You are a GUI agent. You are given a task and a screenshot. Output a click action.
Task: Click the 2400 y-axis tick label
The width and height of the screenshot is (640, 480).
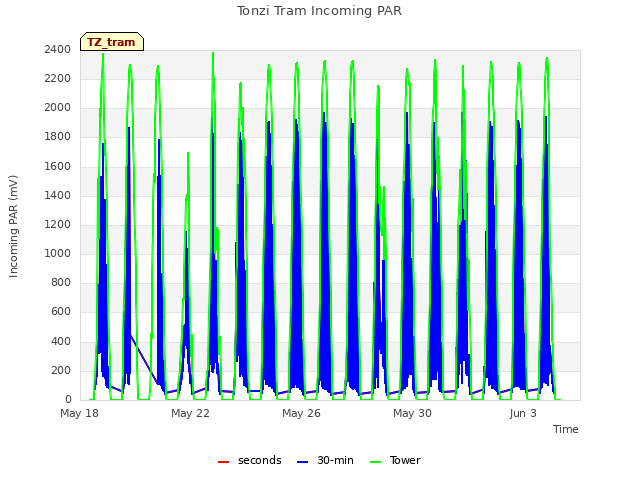coord(58,49)
